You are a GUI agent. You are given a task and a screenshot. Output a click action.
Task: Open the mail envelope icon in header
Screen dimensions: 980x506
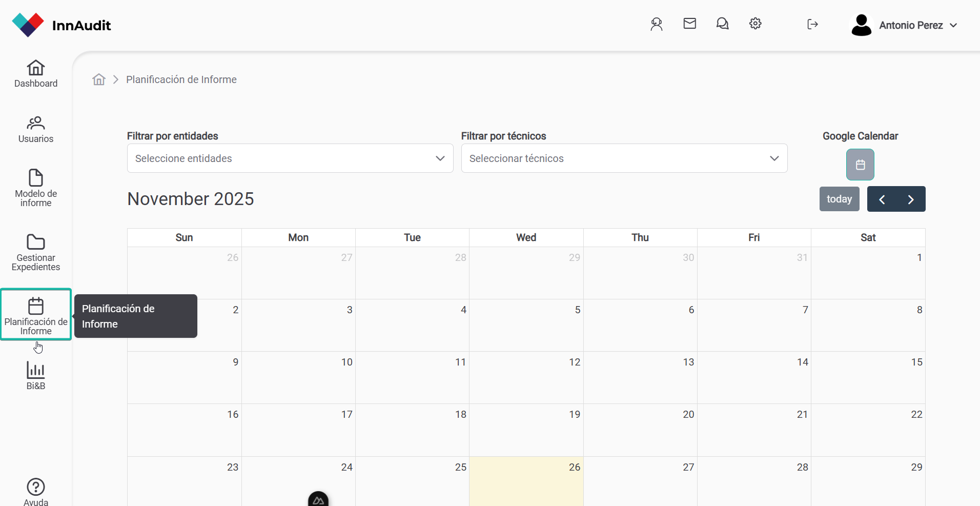[x=689, y=24]
